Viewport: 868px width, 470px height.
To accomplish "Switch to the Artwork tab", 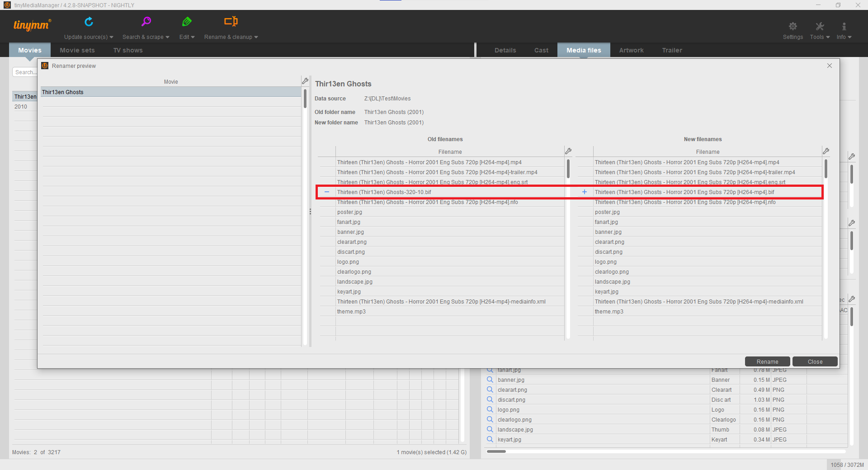I will (x=631, y=50).
